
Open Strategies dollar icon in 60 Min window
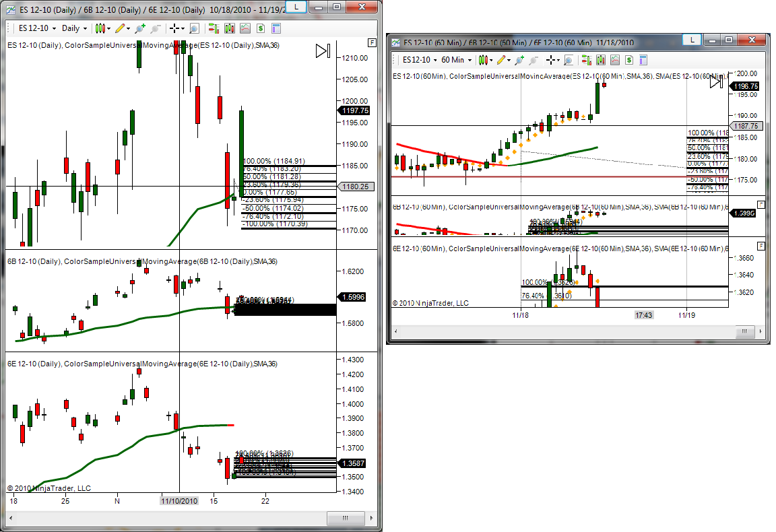point(629,60)
